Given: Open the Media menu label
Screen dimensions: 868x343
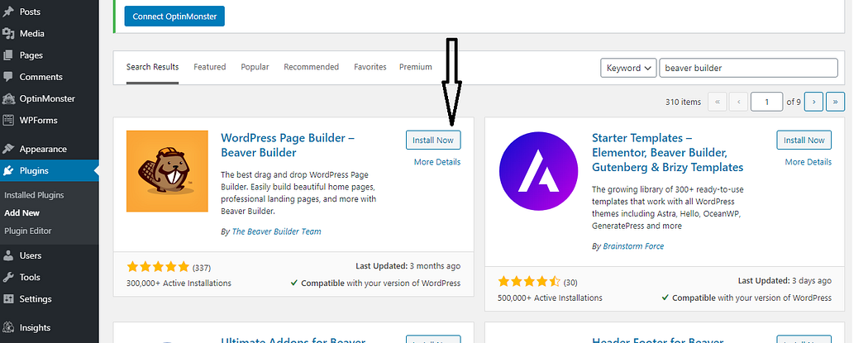Looking at the screenshot, I should [x=32, y=33].
